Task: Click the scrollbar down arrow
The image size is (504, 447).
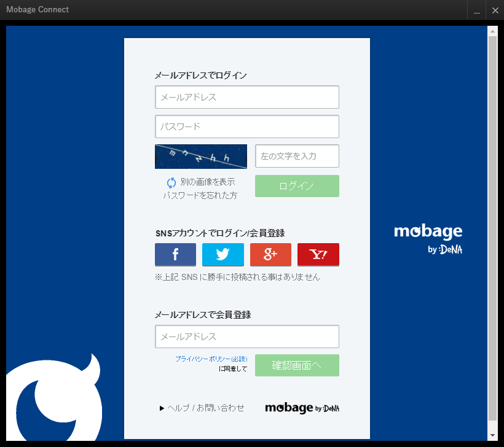Action: pyautogui.click(x=492, y=435)
